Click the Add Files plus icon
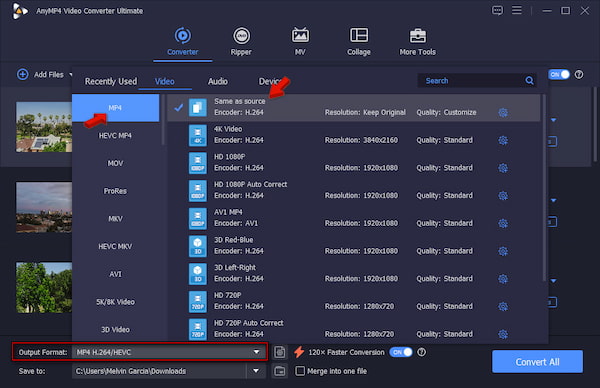This screenshot has height=388, width=600. 23,74
